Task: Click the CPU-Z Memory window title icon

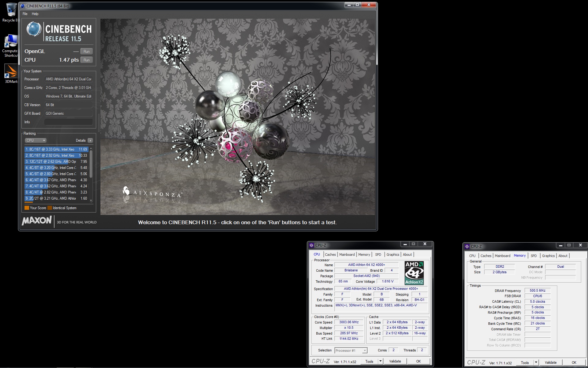Action: click(467, 247)
